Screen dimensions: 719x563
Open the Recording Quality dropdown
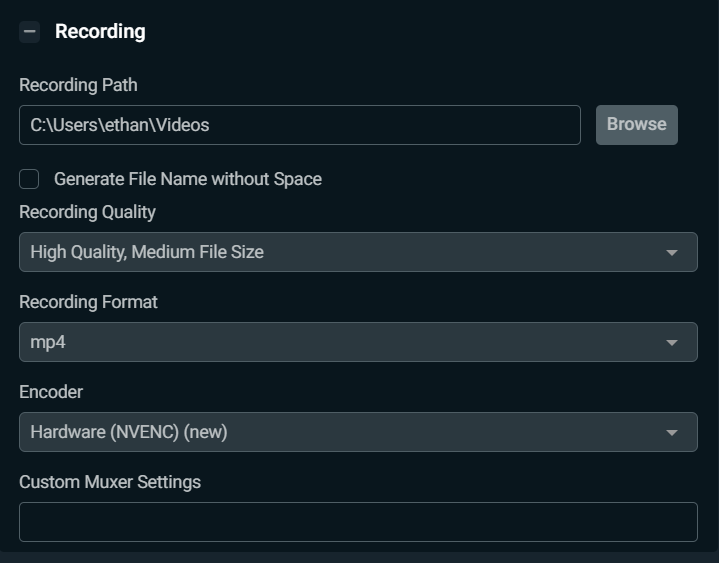(x=358, y=252)
